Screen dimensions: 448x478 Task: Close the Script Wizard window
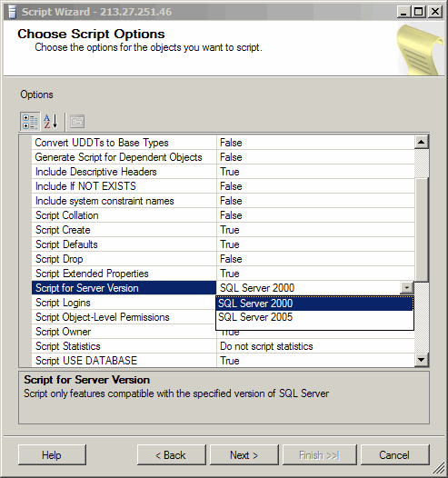[435, 12]
